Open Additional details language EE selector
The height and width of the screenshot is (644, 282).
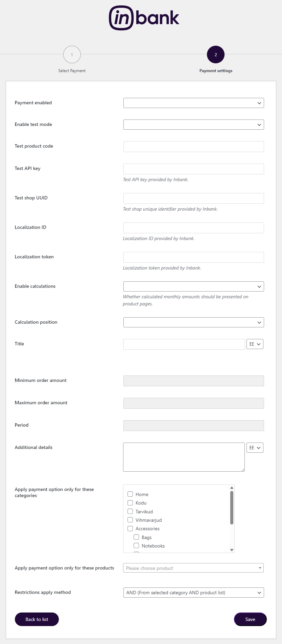tap(255, 448)
